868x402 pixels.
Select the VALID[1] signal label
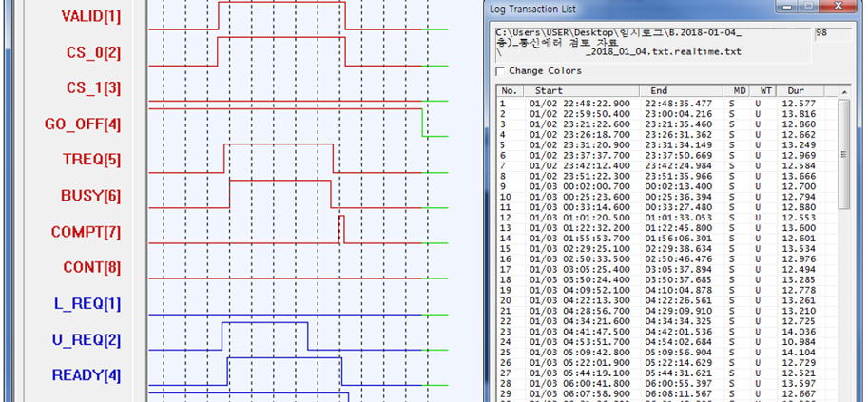(90, 16)
